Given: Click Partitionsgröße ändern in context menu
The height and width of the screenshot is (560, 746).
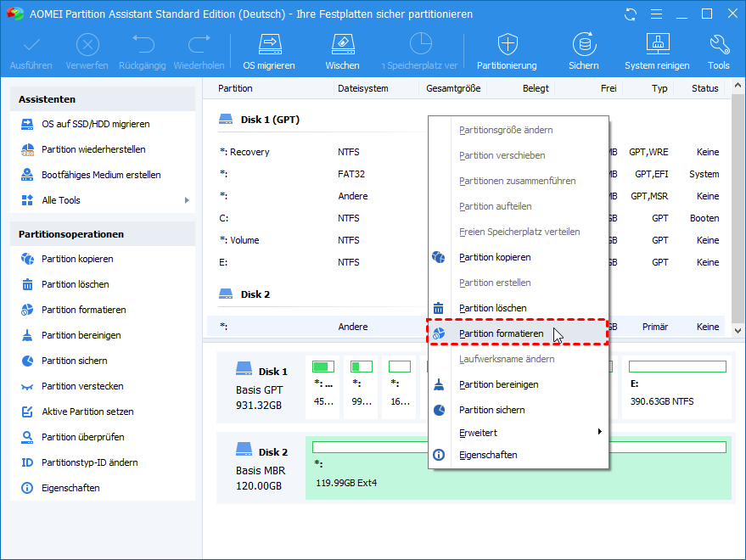Looking at the screenshot, I should [518, 130].
